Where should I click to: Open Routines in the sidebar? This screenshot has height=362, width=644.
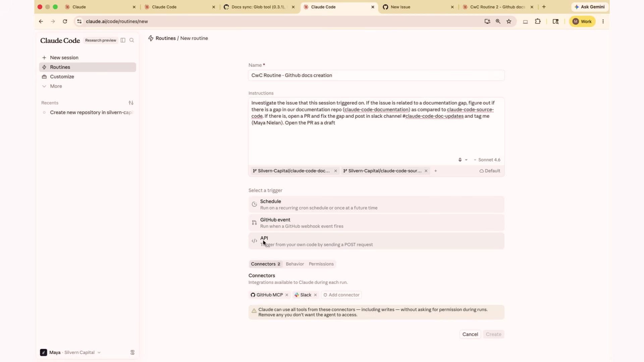(x=88, y=67)
